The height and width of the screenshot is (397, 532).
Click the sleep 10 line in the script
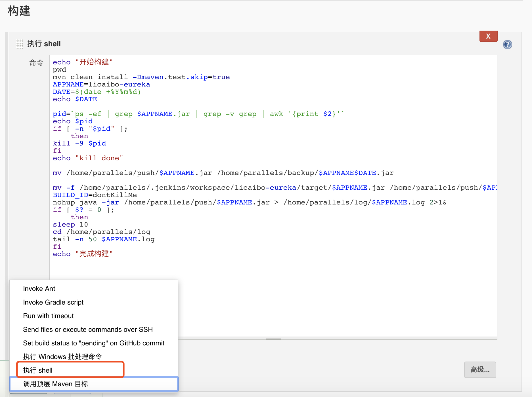70,224
